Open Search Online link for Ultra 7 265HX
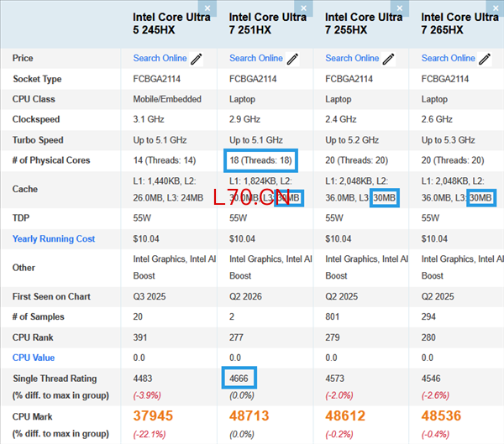Viewport: 504px width, 444px height. pyautogui.click(x=448, y=58)
